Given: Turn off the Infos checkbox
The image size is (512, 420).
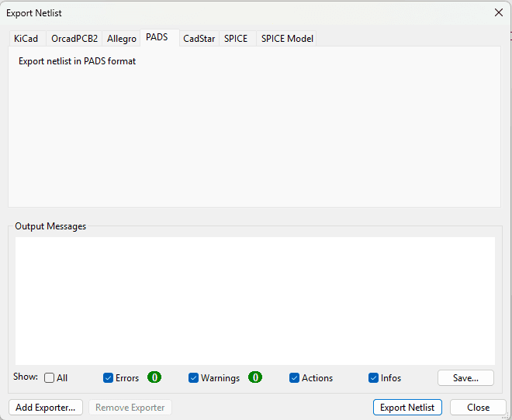Looking at the screenshot, I should click(374, 378).
